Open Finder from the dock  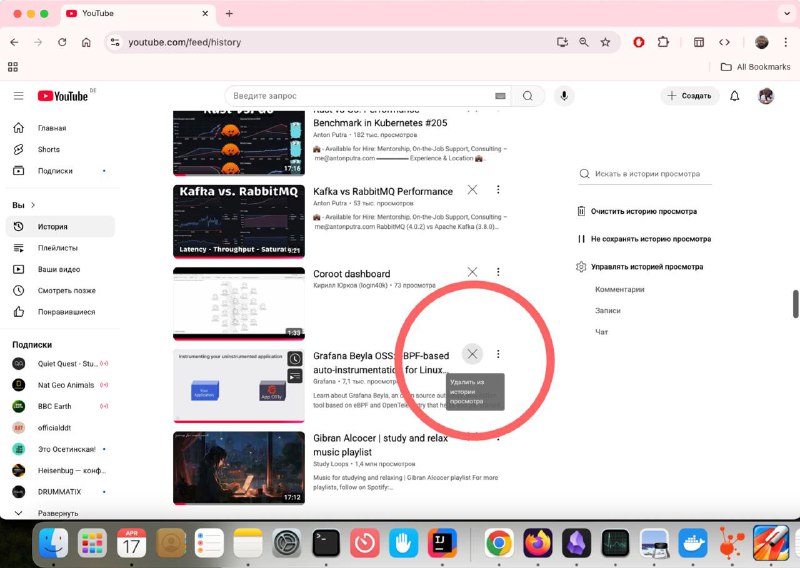54,543
